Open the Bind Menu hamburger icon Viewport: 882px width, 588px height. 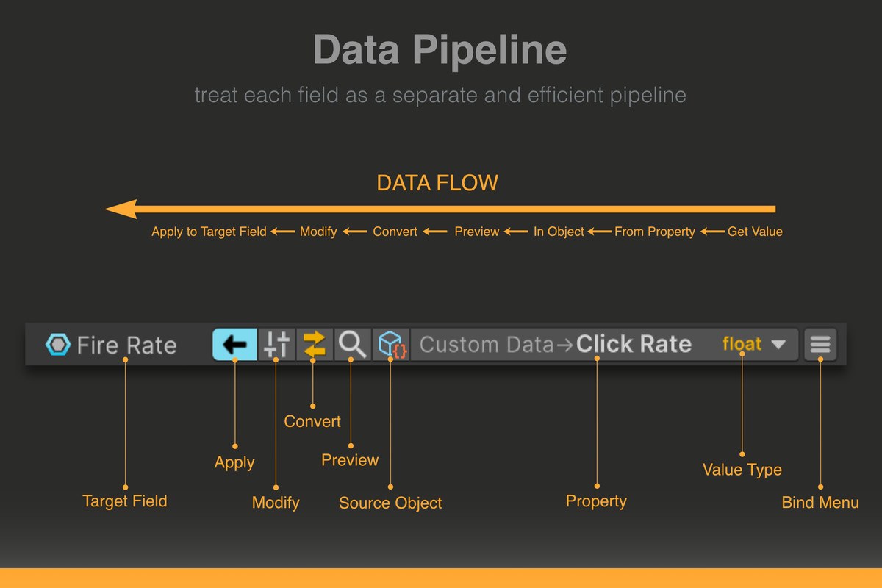820,344
